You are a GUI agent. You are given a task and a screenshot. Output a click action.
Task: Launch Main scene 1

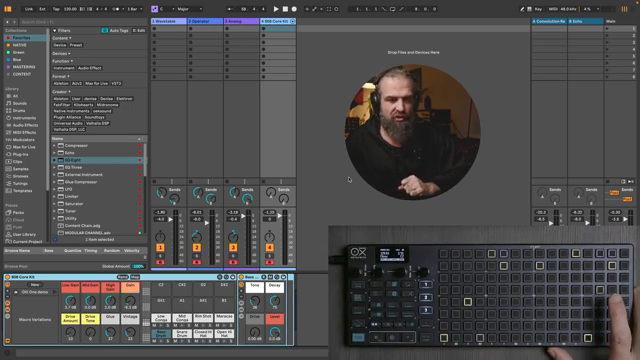tap(607, 29)
